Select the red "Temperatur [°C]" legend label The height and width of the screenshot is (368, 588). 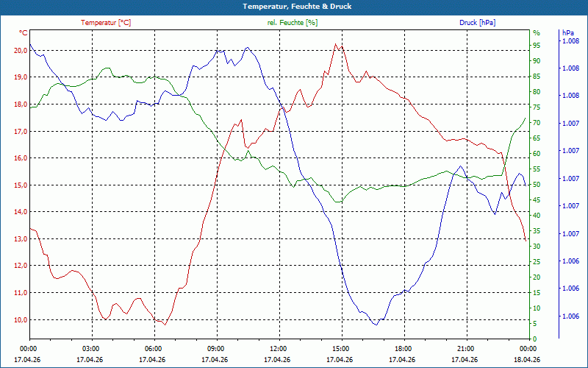106,23
